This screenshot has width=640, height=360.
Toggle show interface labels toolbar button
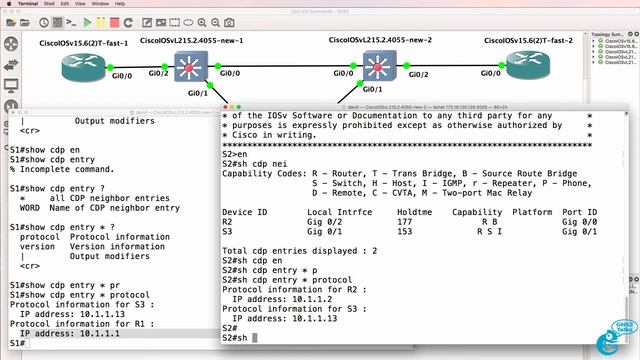[58, 22]
